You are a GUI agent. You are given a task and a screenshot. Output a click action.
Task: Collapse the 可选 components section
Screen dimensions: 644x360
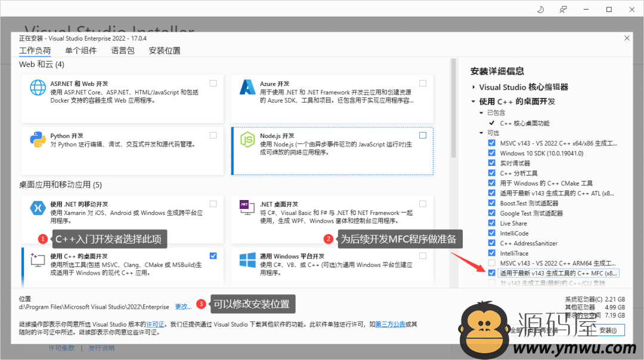(481, 133)
